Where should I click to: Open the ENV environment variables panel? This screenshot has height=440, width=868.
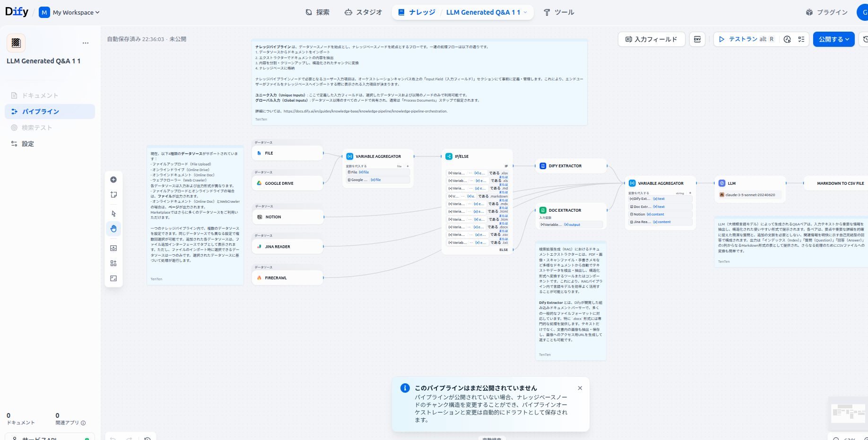[x=697, y=39]
